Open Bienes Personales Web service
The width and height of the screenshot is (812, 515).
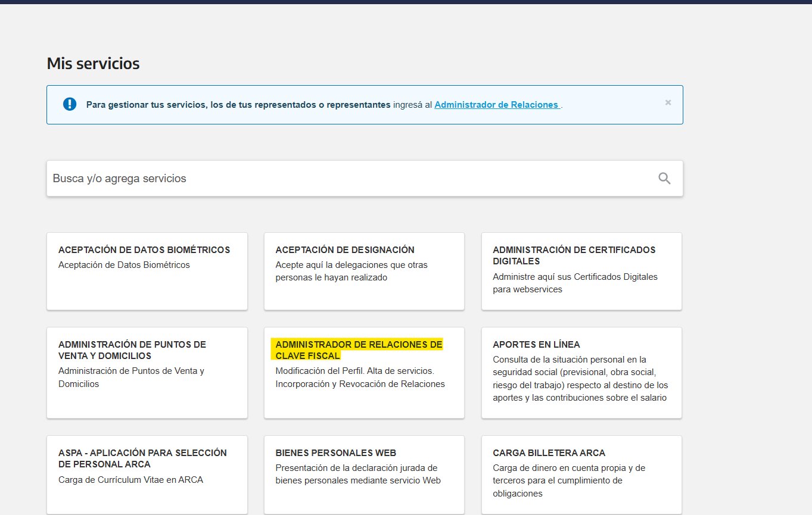coord(364,475)
